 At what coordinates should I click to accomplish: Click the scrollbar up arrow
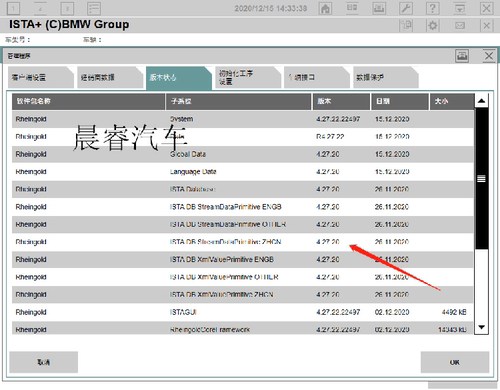point(481,101)
